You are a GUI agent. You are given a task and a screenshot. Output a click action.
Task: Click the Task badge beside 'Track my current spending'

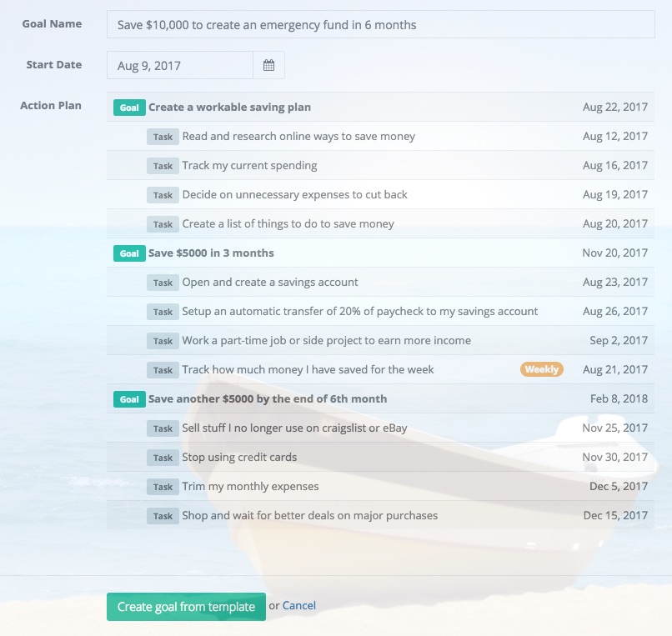[x=163, y=166]
